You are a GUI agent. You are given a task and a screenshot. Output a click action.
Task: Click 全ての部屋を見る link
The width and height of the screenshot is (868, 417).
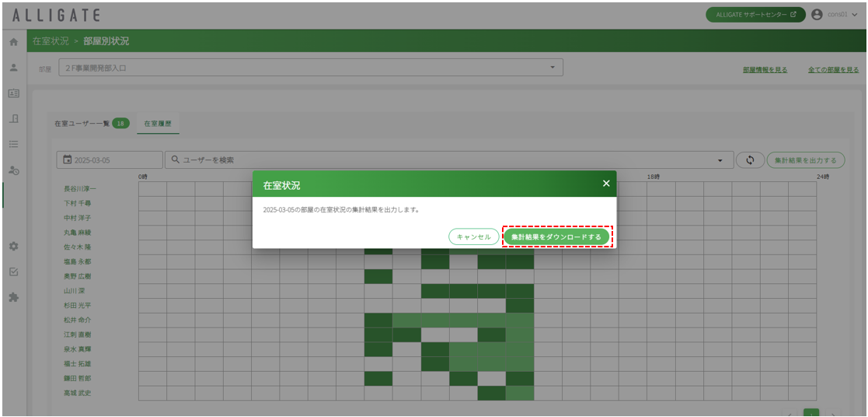(x=834, y=70)
